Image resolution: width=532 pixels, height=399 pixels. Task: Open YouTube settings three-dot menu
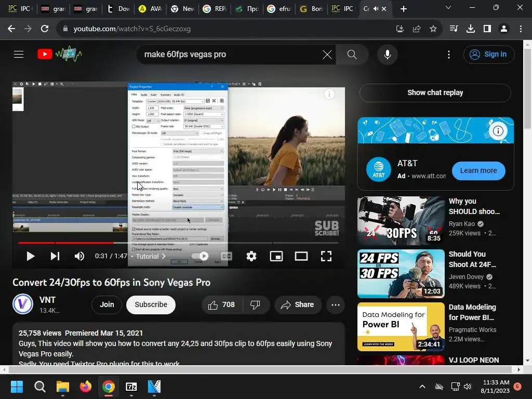[x=448, y=54]
